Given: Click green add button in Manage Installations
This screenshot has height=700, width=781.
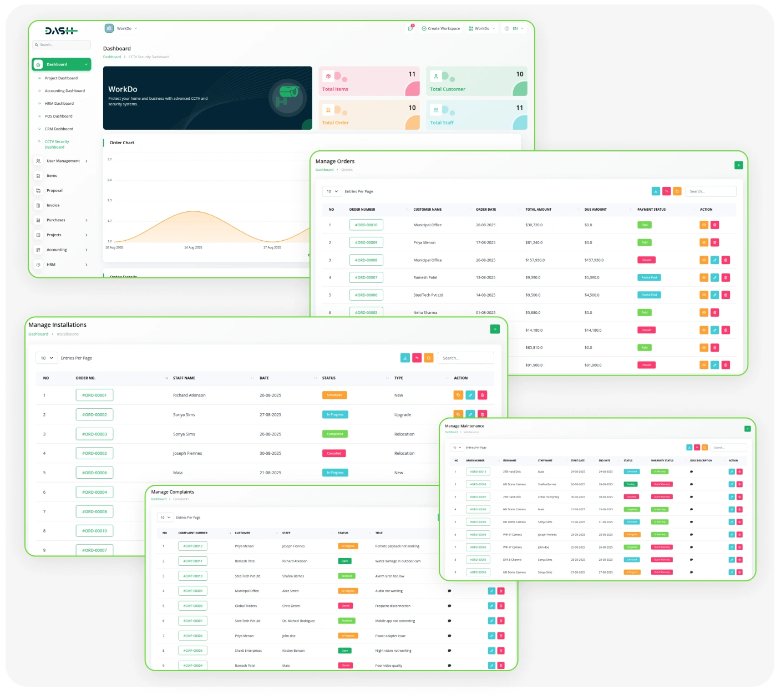Looking at the screenshot, I should (x=495, y=329).
